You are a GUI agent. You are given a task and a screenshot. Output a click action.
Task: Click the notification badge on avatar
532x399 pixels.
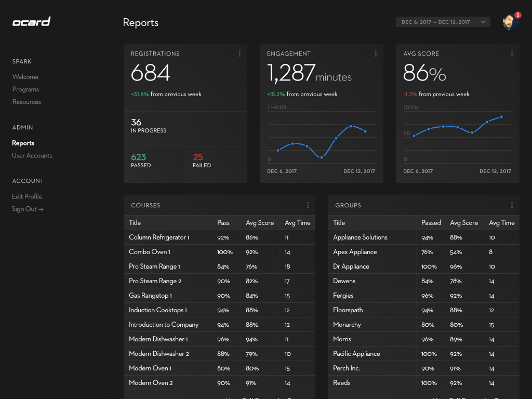coord(517,15)
